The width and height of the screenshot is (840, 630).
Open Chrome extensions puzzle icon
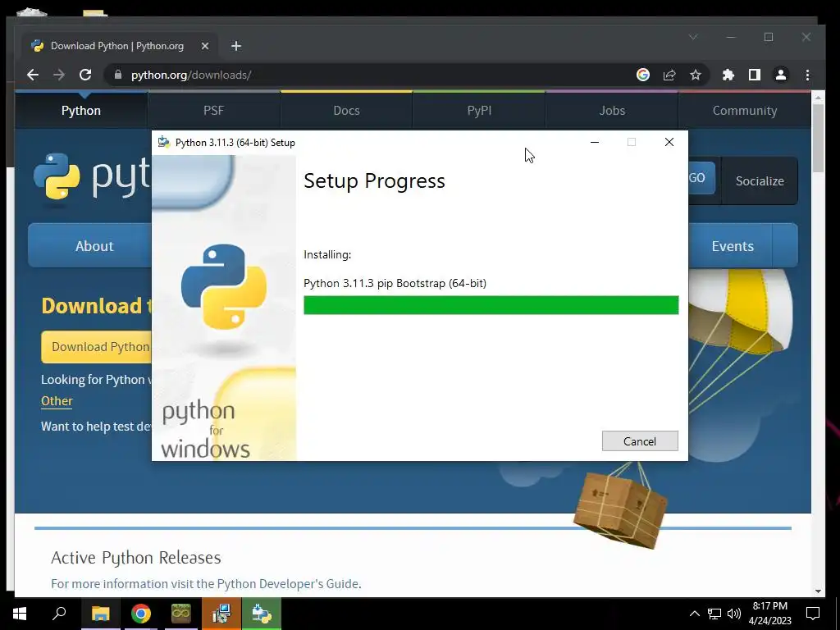(x=728, y=75)
